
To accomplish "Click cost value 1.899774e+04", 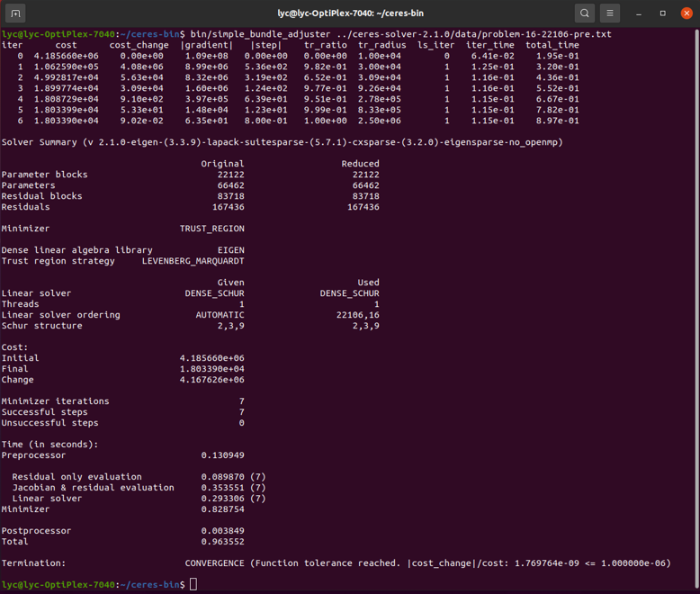I will tap(66, 88).
